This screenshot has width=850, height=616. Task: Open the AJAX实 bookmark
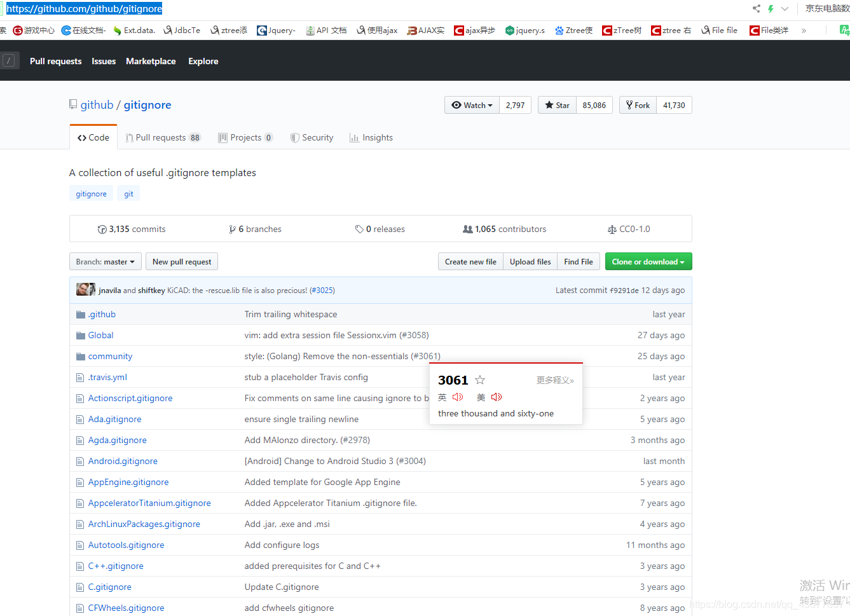coord(426,30)
